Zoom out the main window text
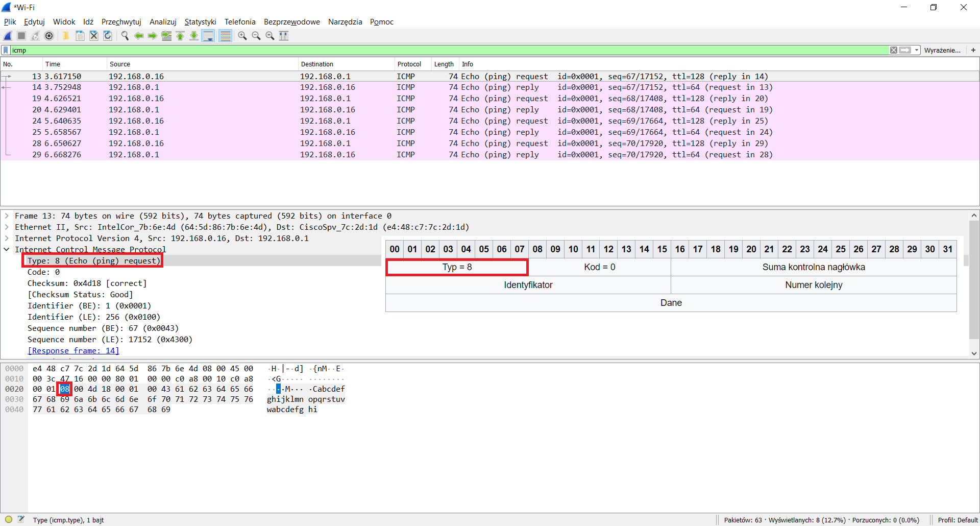 [256, 36]
